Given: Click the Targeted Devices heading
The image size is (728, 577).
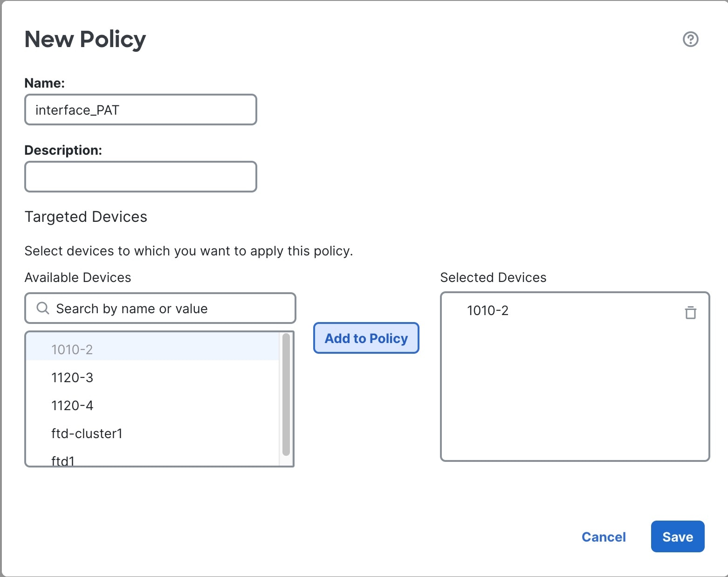Looking at the screenshot, I should coord(86,217).
